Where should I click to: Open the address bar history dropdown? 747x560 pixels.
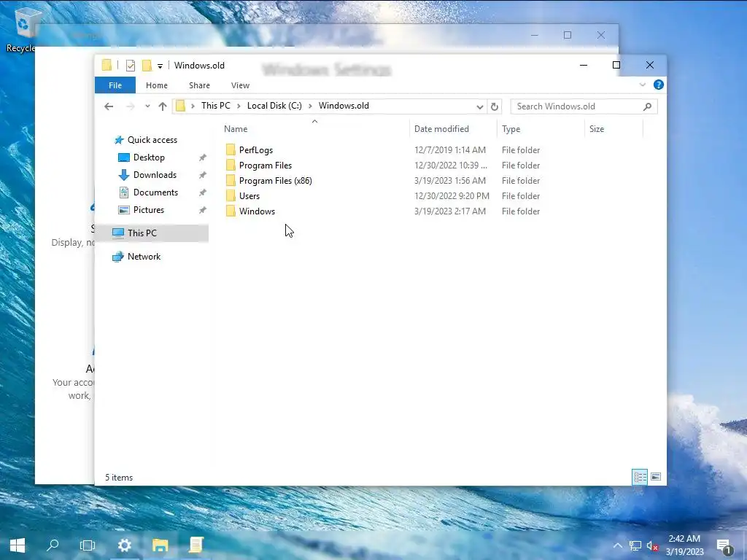[480, 106]
